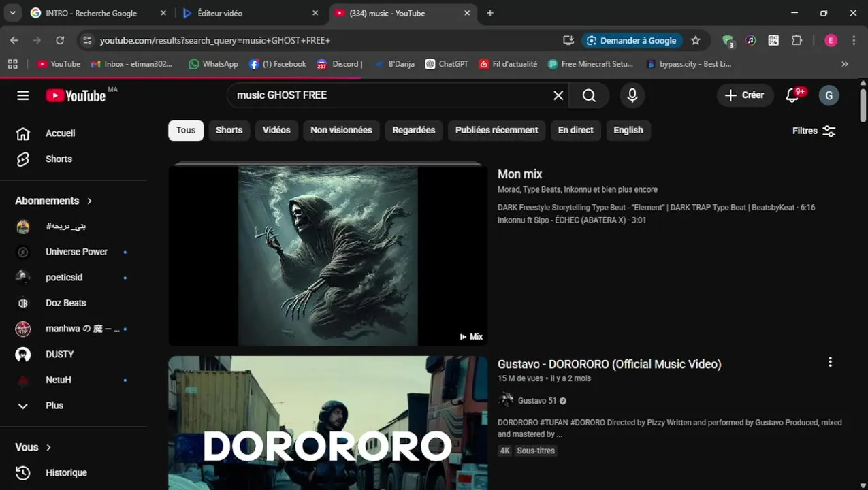
Task: Open Chrome profile avatar E
Action: click(831, 41)
